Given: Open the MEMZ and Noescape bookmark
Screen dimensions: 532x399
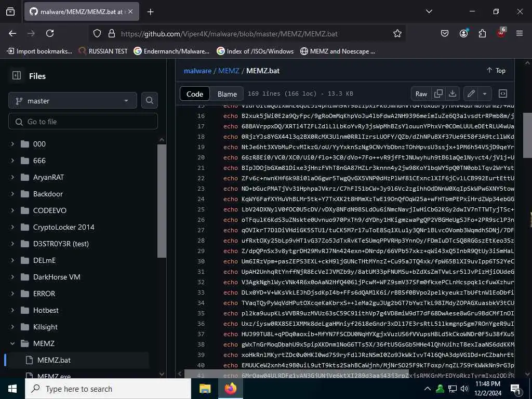Looking at the screenshot, I should click(x=338, y=51).
